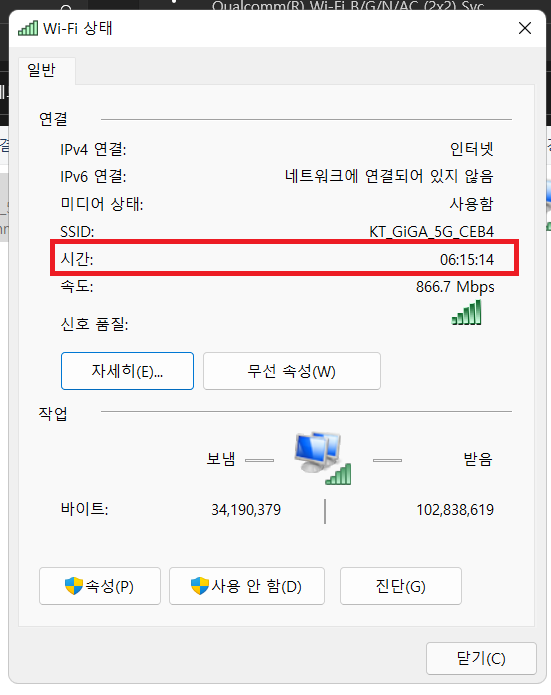Click the 속성(P) properties button
The width and height of the screenshot is (551, 695).
[100, 586]
